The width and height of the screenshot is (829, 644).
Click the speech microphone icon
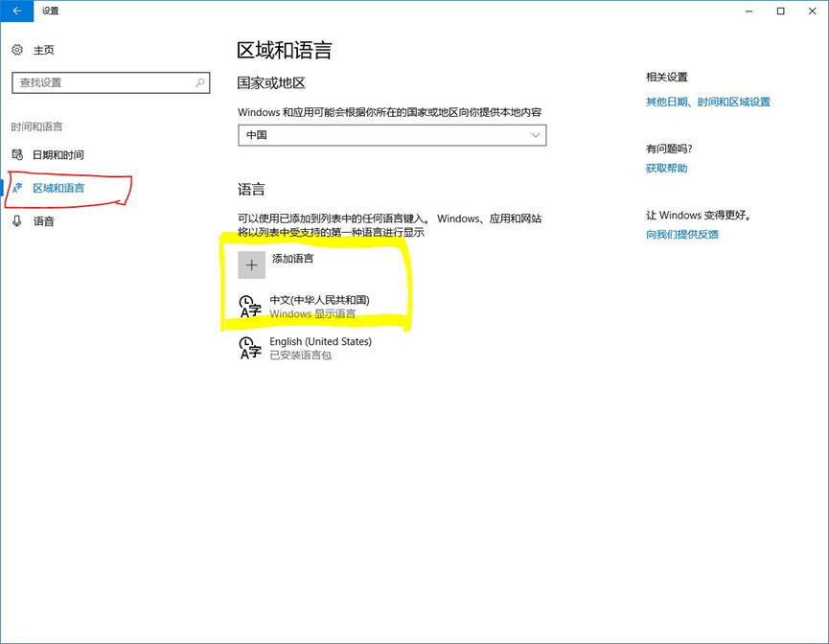pos(17,221)
